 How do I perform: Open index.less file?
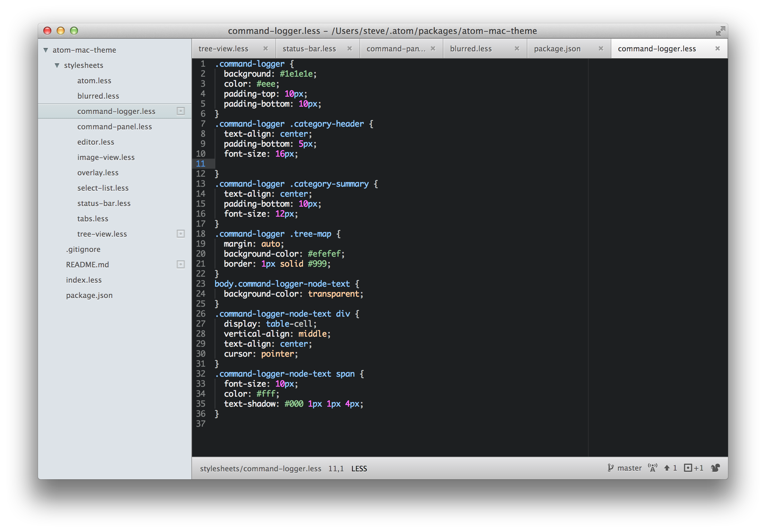84,280
